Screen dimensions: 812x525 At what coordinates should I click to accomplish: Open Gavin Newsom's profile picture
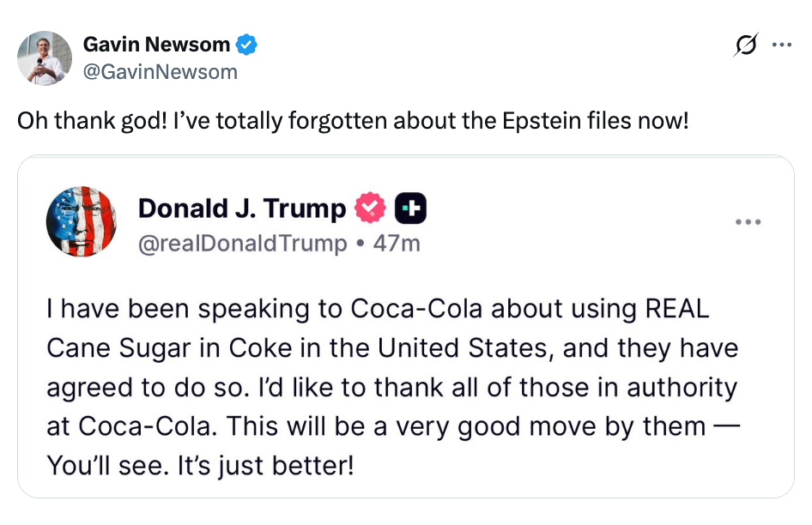pyautogui.click(x=44, y=58)
